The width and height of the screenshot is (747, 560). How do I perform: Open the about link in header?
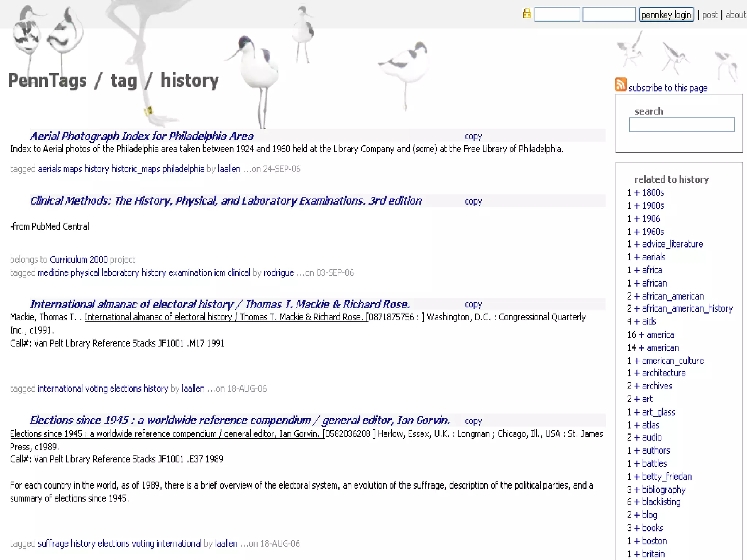(x=735, y=15)
